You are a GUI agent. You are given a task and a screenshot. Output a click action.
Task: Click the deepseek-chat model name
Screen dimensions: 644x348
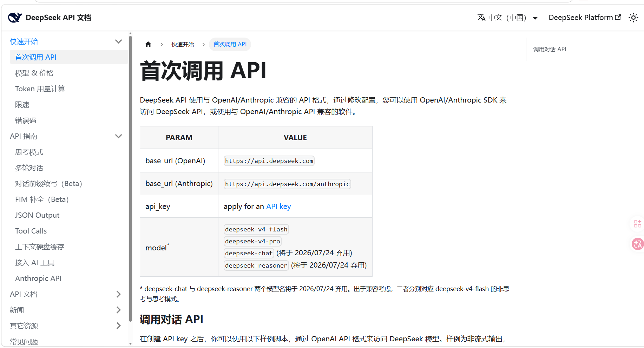tap(249, 253)
